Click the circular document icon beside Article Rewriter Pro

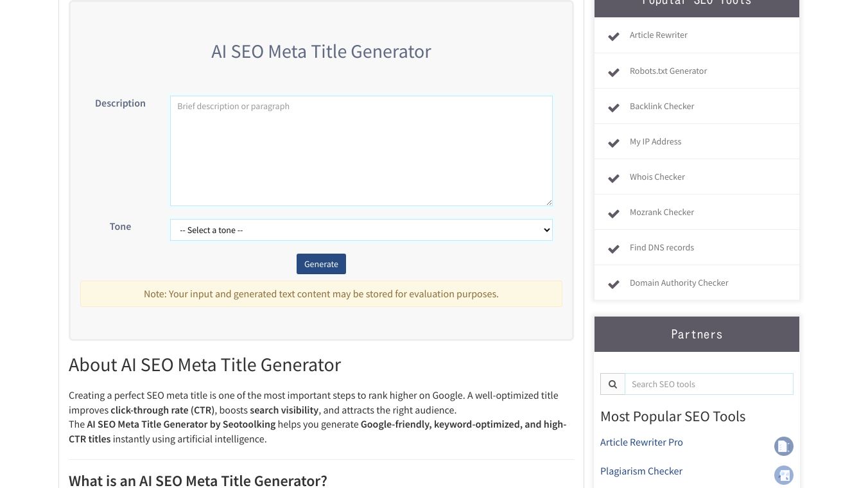[784, 446]
